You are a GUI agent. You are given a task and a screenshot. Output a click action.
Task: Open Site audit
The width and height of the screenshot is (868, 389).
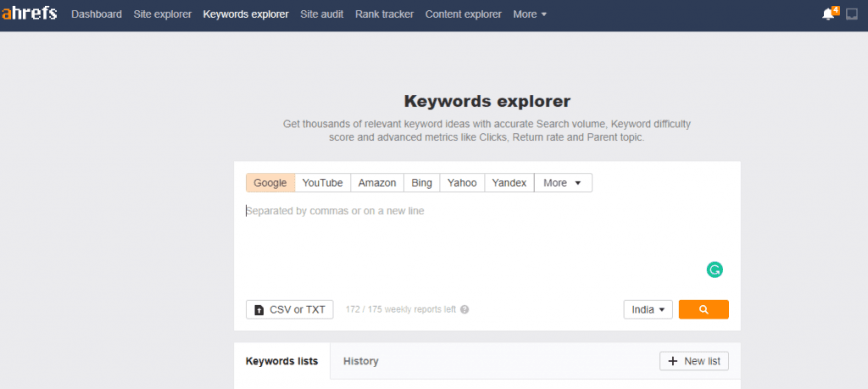pos(321,14)
